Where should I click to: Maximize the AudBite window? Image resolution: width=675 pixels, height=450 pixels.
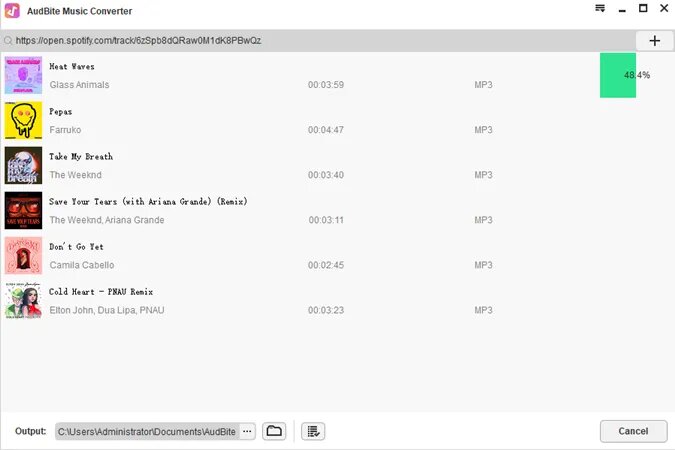(x=643, y=8)
